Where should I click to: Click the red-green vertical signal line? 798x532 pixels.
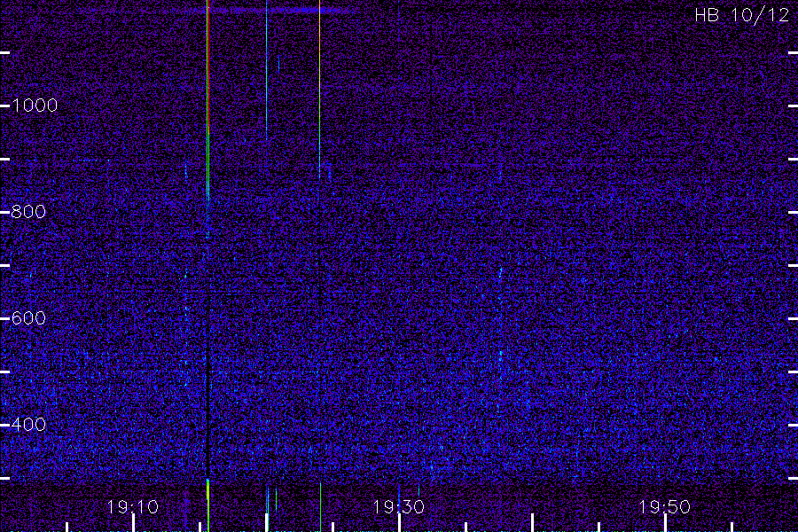(207, 117)
